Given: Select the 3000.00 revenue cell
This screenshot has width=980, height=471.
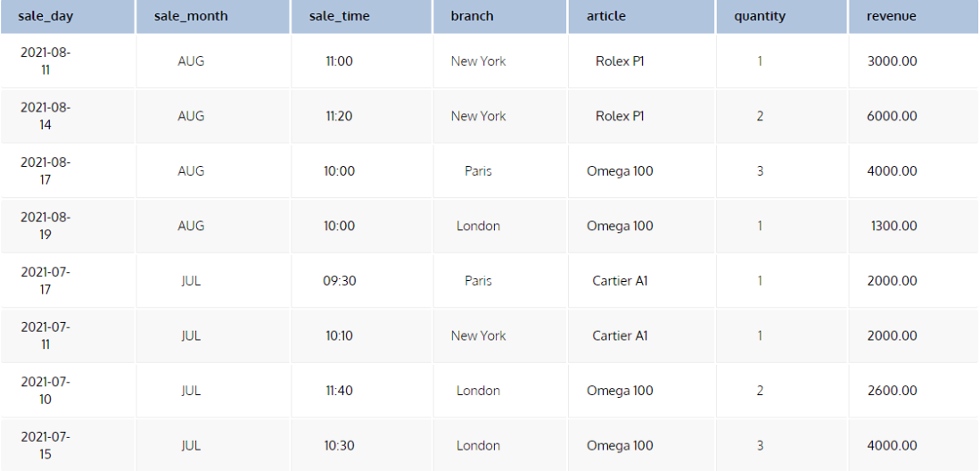Looking at the screenshot, I should (892, 62).
